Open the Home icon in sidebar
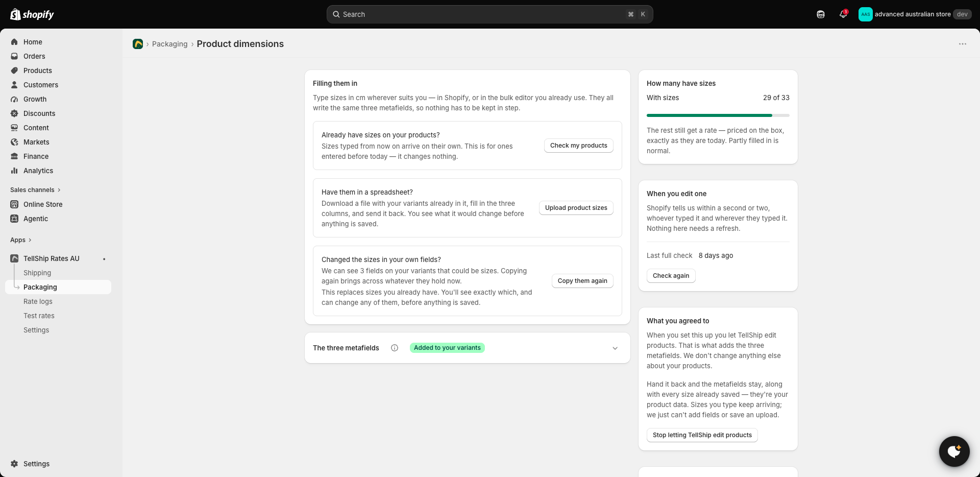Viewport: 980px width, 477px height. (x=14, y=42)
